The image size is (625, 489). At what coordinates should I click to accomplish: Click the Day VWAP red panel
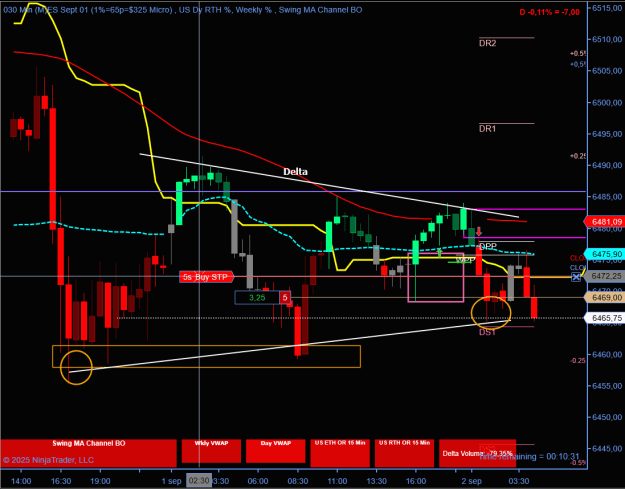point(275,451)
